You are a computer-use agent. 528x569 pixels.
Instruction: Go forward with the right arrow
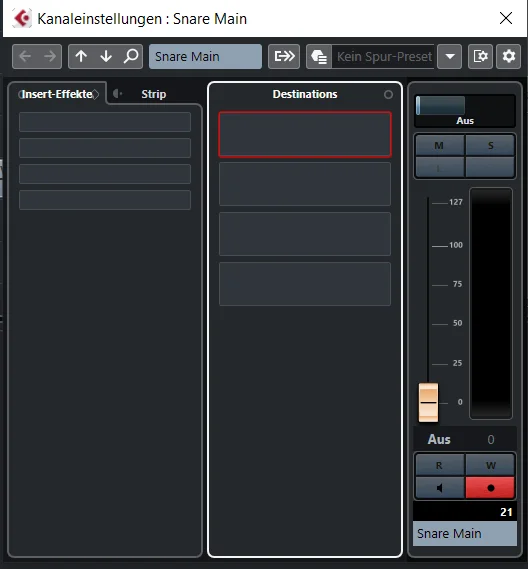click(50, 56)
